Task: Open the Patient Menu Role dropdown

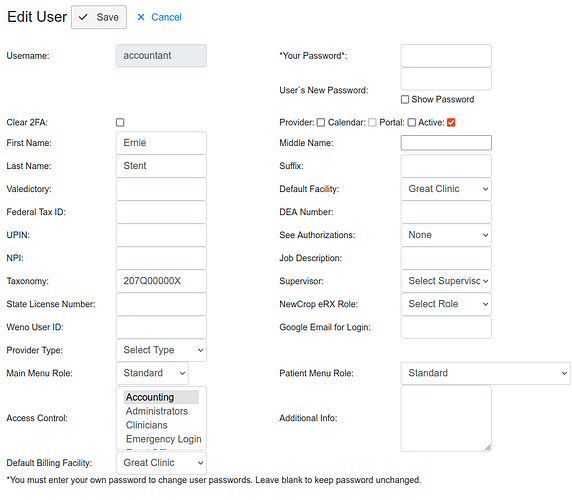Action: coord(486,373)
